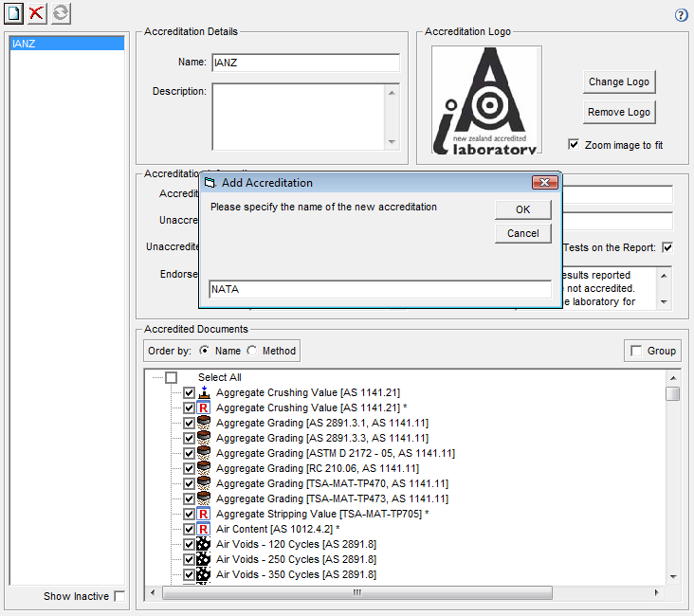Toggle Zoom image to fit checkbox

coord(574,145)
